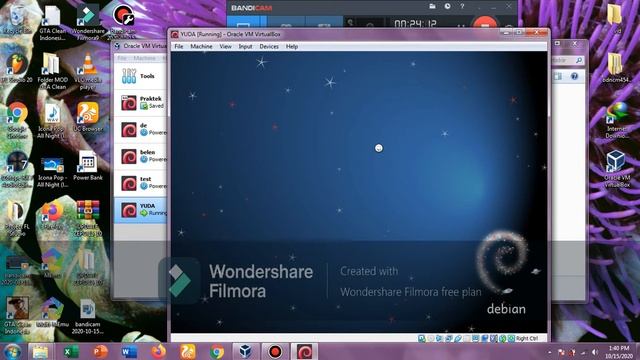Switch to the VirtualBox Manager taskbar button
The image size is (640, 360).
246,351
